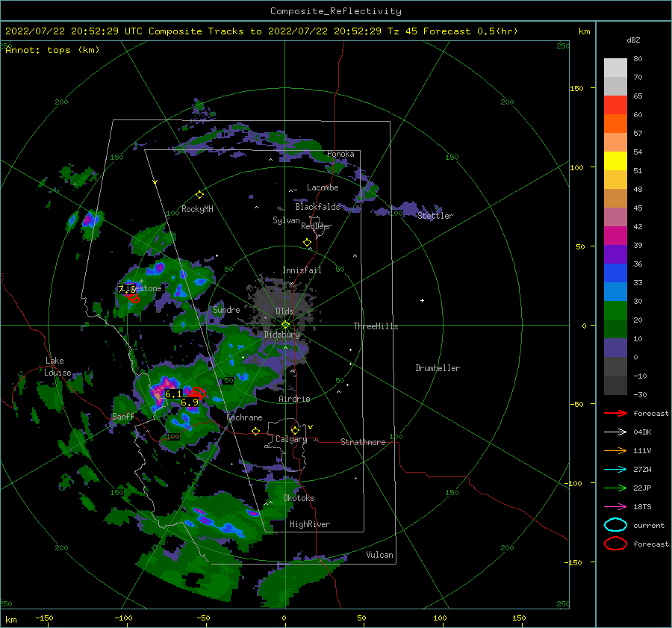The image size is (672, 628).
Task: Click the red 60–65 dBZ swatch
Action: pyautogui.click(x=615, y=105)
